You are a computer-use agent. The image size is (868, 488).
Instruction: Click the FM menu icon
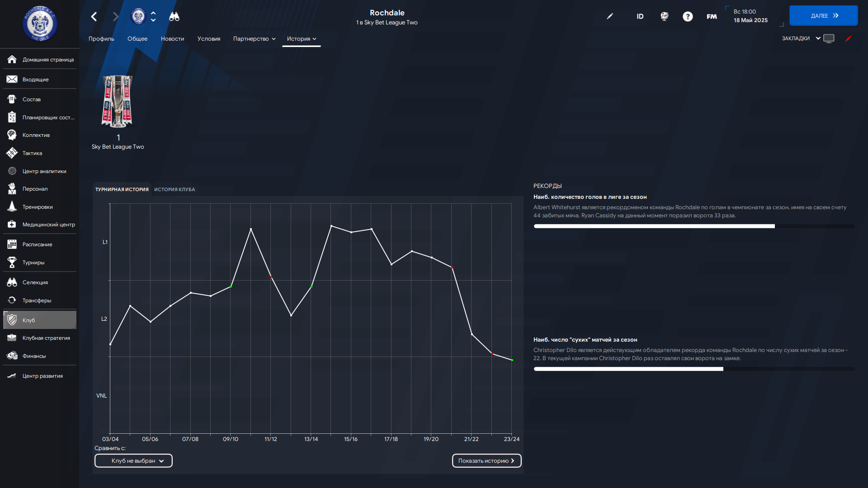point(712,17)
